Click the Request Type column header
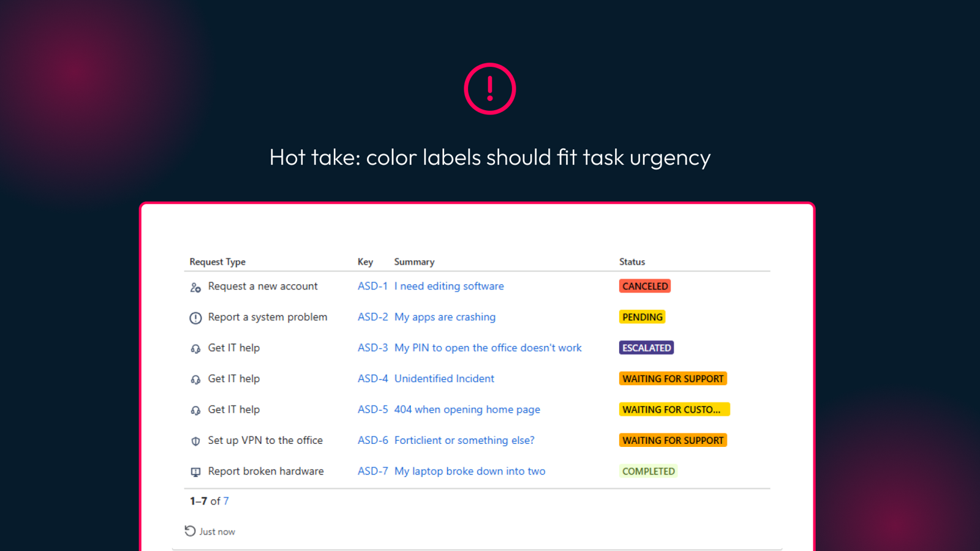980x551 pixels. pos(217,261)
